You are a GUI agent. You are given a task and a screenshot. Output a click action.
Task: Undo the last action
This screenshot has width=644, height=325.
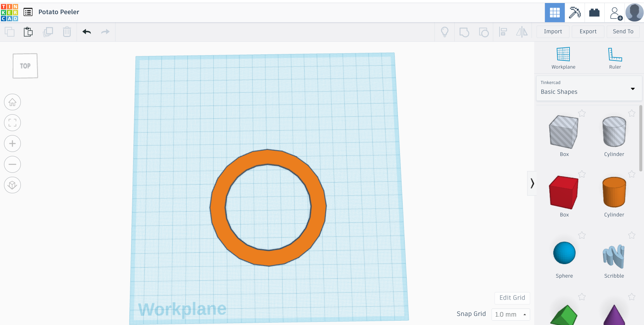[x=87, y=32]
